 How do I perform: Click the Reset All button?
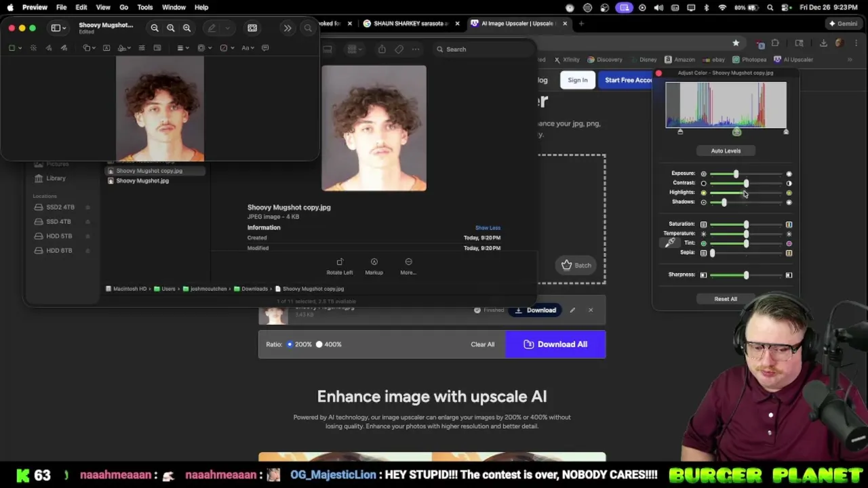coord(726,299)
